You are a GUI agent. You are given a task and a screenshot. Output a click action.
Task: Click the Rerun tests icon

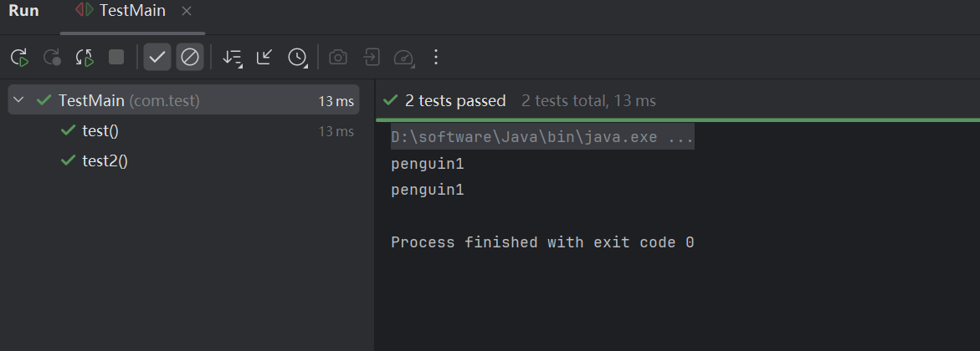19,58
